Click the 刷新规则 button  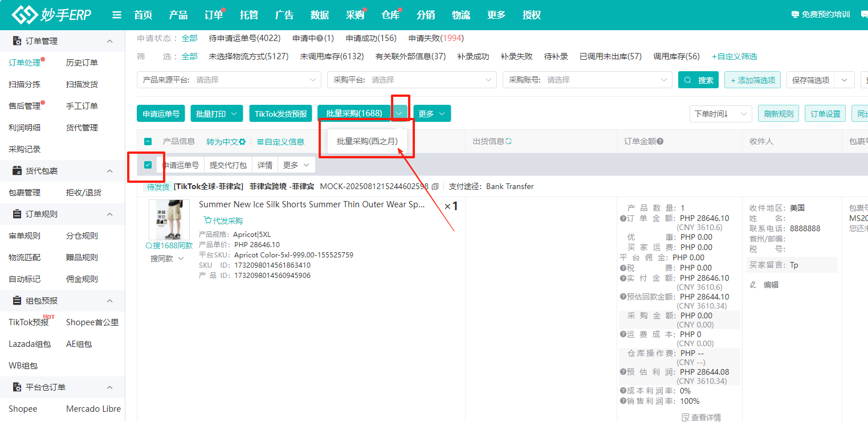[x=779, y=114]
